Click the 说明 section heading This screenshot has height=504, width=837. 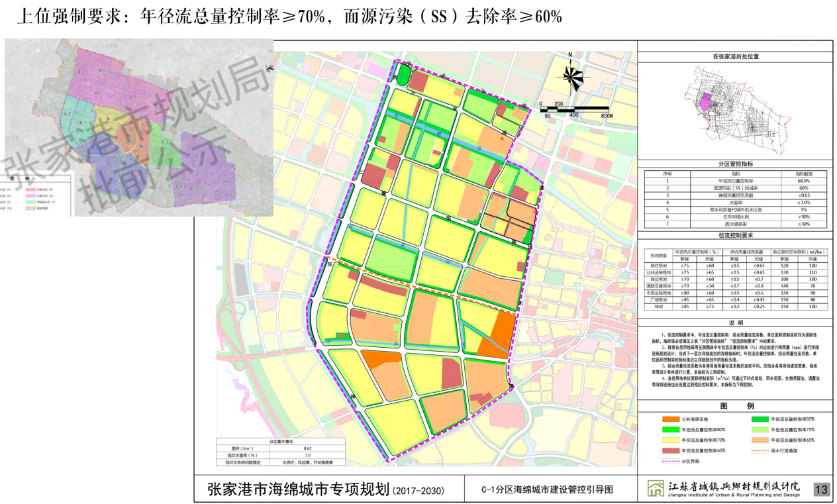(736, 323)
